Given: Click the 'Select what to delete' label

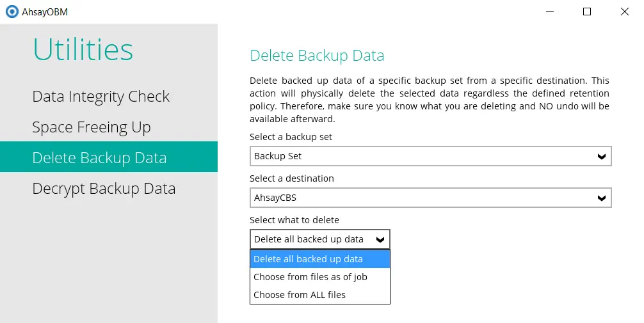Looking at the screenshot, I should [294, 220].
